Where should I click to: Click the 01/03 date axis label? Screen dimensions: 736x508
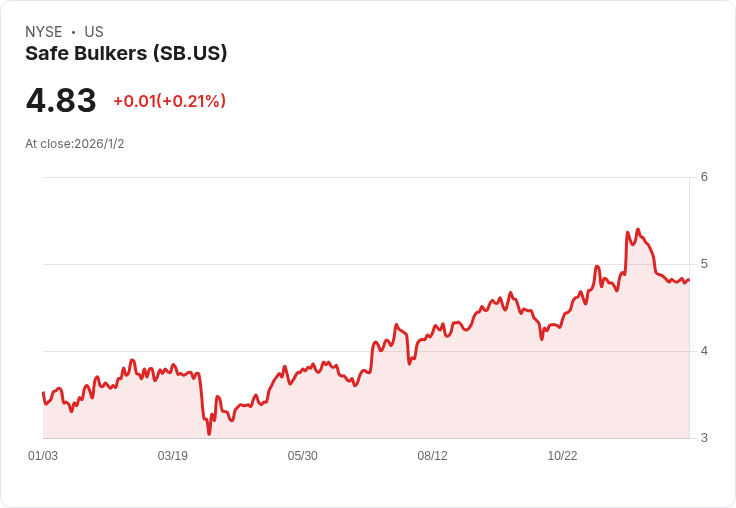pyautogui.click(x=43, y=456)
